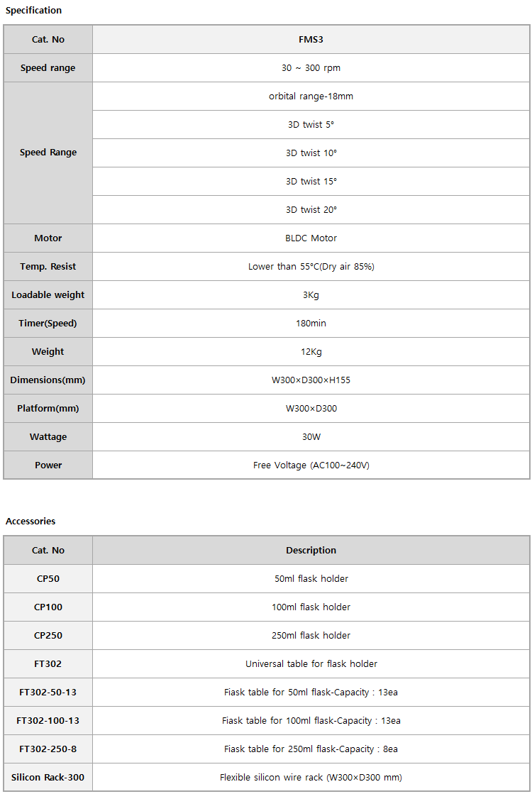Click the Temp. Resist row label
The image size is (532, 794).
(48, 266)
